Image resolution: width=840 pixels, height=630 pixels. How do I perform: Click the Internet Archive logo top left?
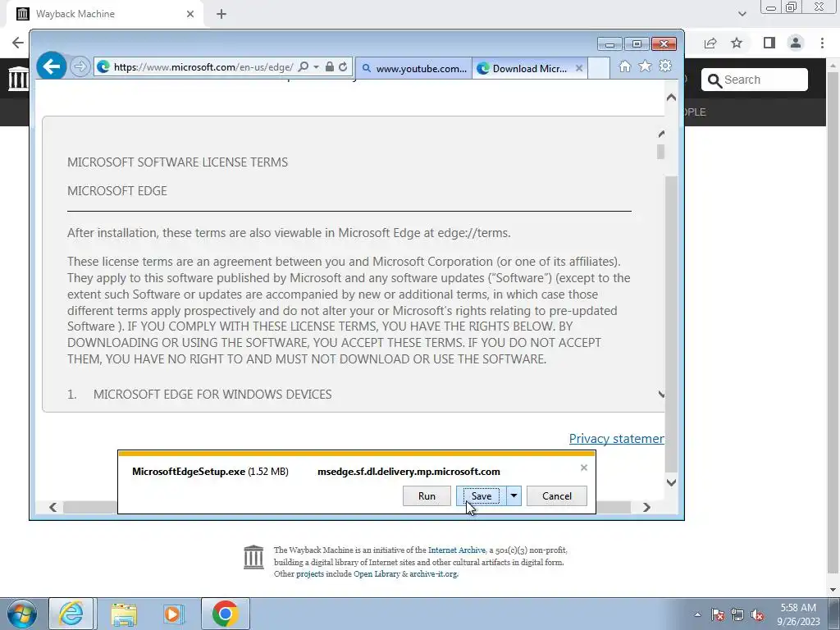(x=18, y=79)
